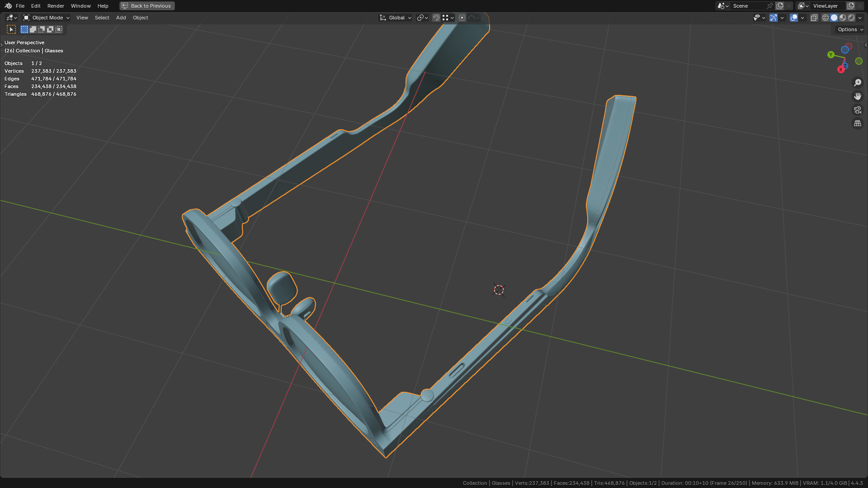Image resolution: width=868 pixels, height=488 pixels.
Task: Open the Add menu in viewport header
Action: pos(121,18)
